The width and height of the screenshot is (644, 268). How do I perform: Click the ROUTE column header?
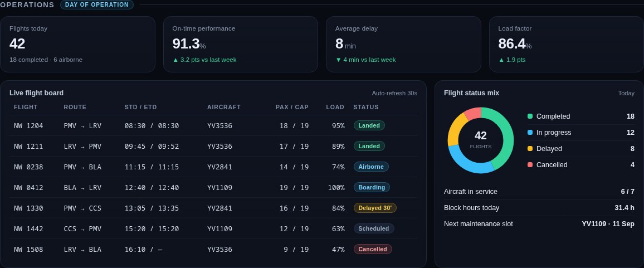(x=75, y=108)
